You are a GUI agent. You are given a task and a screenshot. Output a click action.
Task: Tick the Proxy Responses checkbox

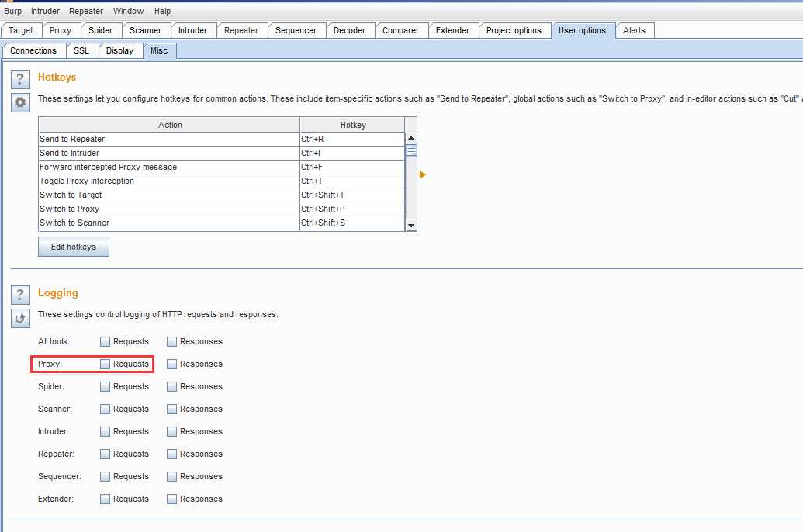pos(171,364)
